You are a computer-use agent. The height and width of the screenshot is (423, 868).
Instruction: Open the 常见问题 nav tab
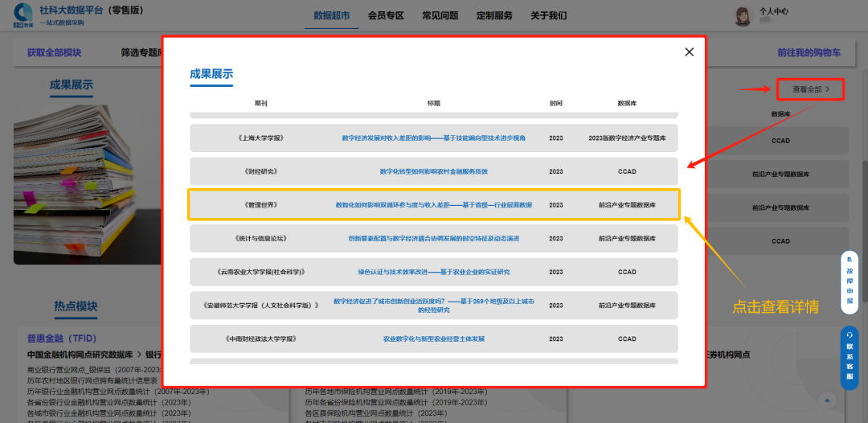pos(440,15)
